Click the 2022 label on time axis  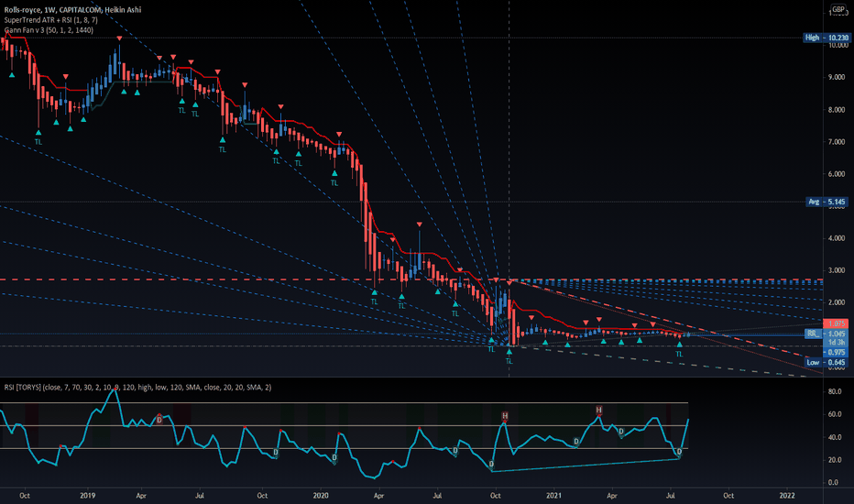787,495
